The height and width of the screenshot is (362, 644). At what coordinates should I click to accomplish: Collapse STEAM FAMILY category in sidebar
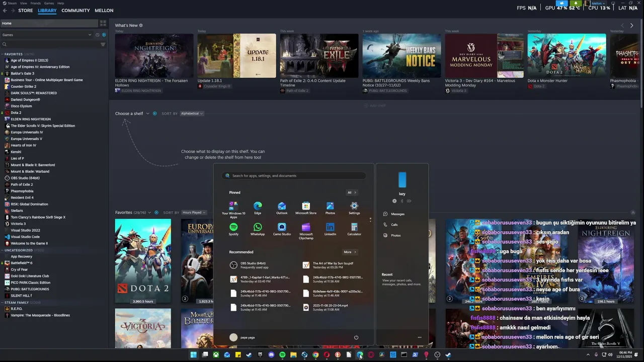pyautogui.click(x=3, y=303)
